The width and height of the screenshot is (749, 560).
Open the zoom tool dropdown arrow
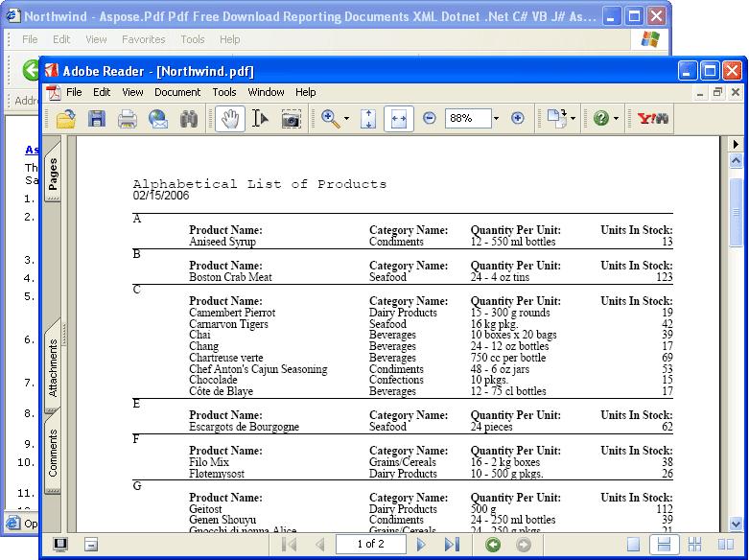346,119
